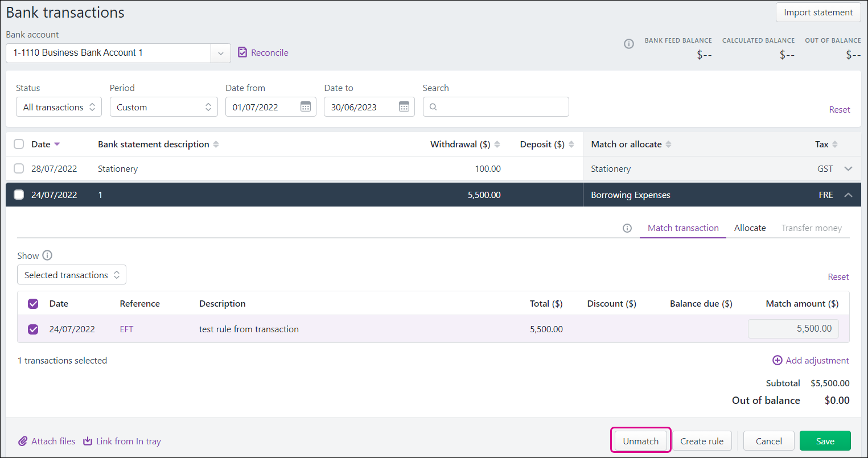Click info icon beside Match transaction tab
Screen dimensions: 868x458
(627, 228)
